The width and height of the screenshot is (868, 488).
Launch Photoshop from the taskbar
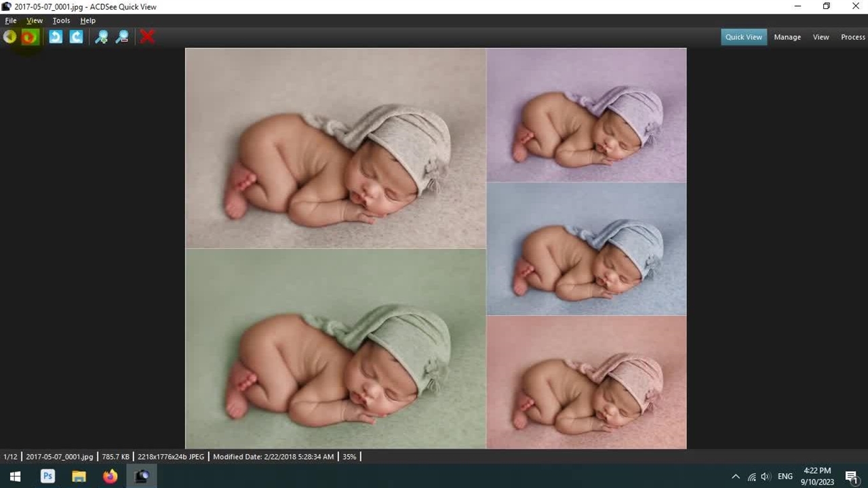(47, 476)
